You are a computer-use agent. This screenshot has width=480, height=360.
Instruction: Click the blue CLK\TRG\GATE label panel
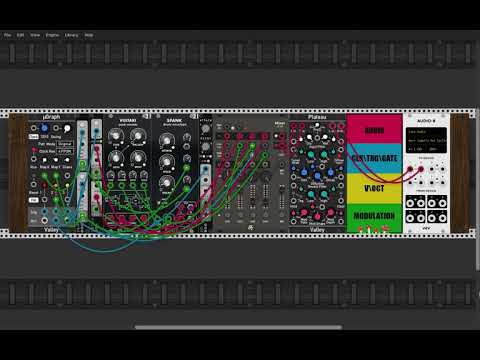click(374, 158)
